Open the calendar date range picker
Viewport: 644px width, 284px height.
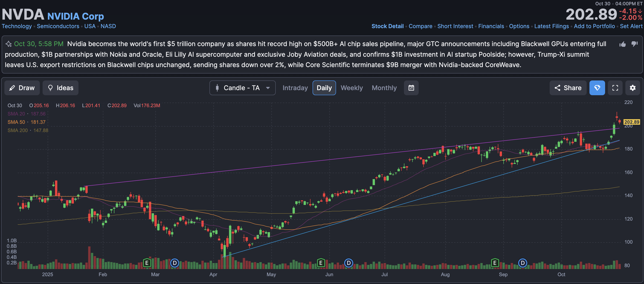point(411,88)
